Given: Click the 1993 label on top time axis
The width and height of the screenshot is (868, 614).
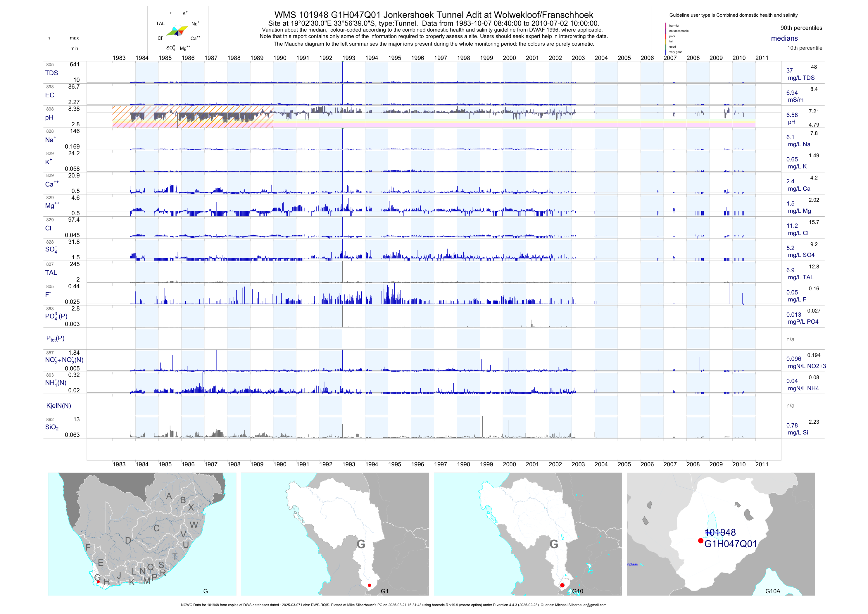Looking at the screenshot, I should point(348,58).
